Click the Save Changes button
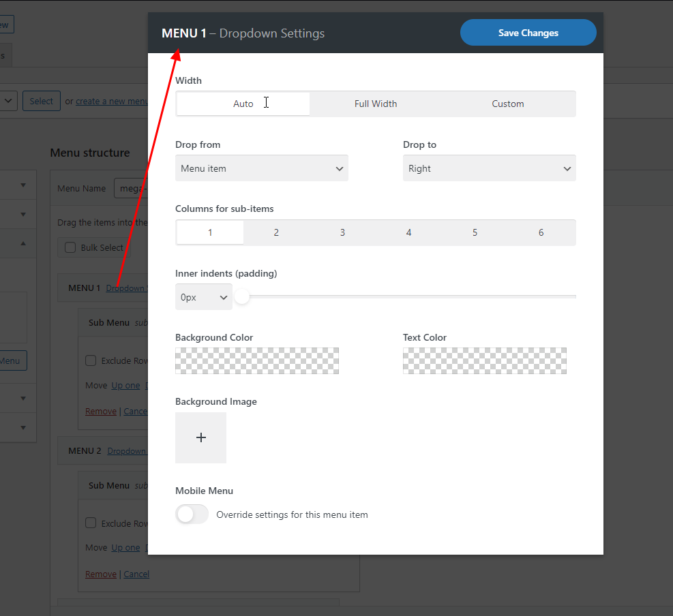Viewport: 673px width, 616px height. click(x=528, y=33)
